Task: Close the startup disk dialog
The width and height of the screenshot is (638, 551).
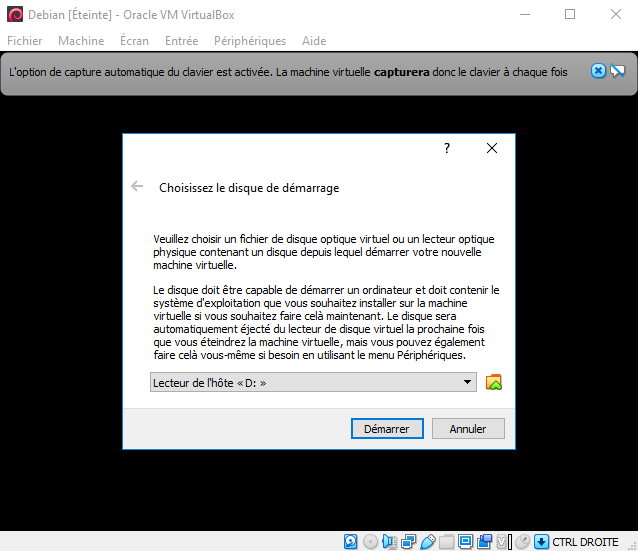Action: 492,148
